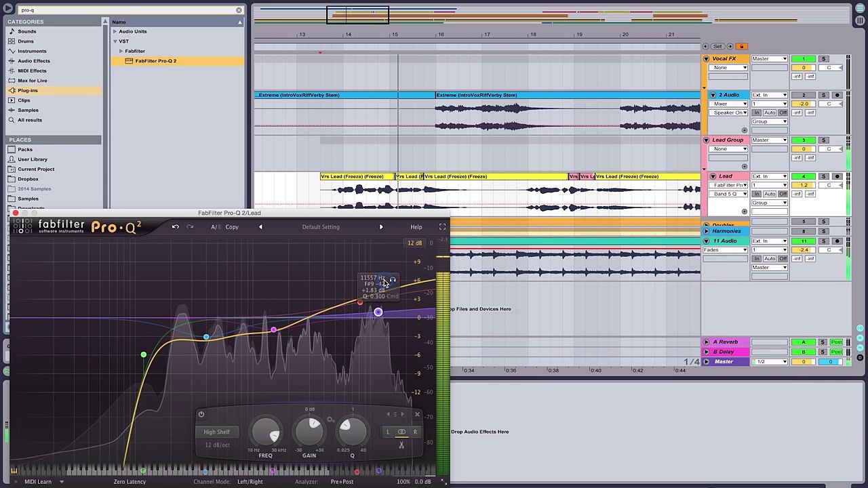This screenshot has width=868, height=488.
Task: Select the magenta EQ band node
Action: [x=273, y=330]
